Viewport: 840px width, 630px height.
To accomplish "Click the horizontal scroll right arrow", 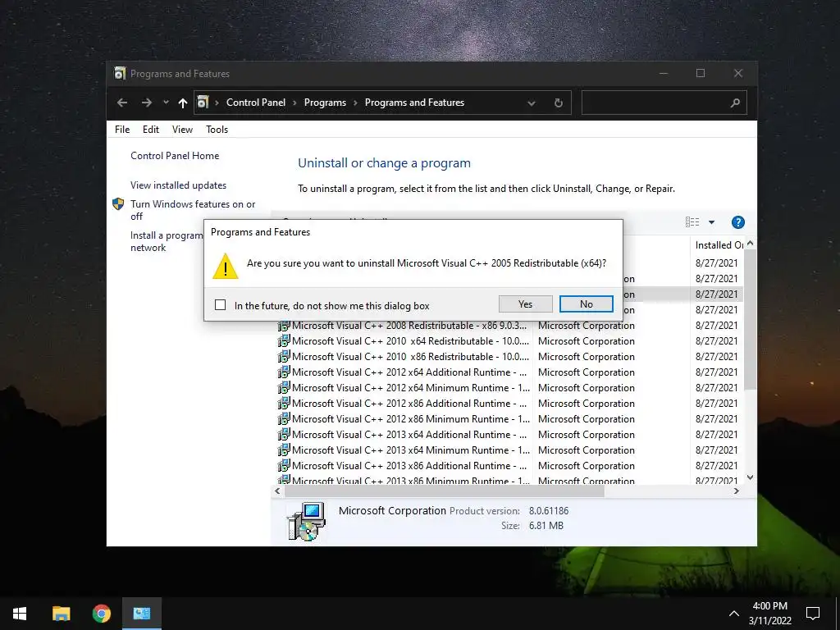I will [x=737, y=491].
